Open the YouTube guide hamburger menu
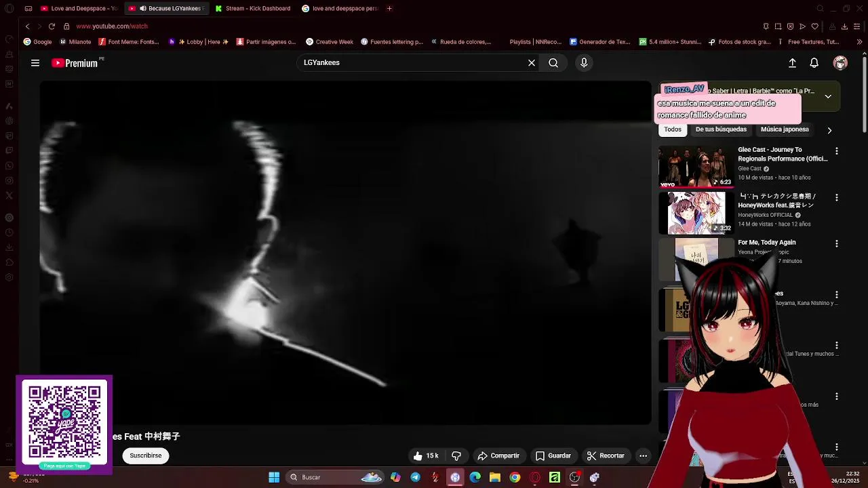The height and width of the screenshot is (488, 868). [35, 63]
